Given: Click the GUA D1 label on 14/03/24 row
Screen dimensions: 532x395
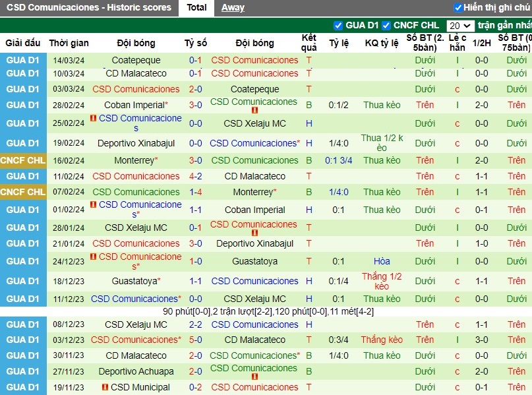Looking at the screenshot, I should pyautogui.click(x=23, y=60).
